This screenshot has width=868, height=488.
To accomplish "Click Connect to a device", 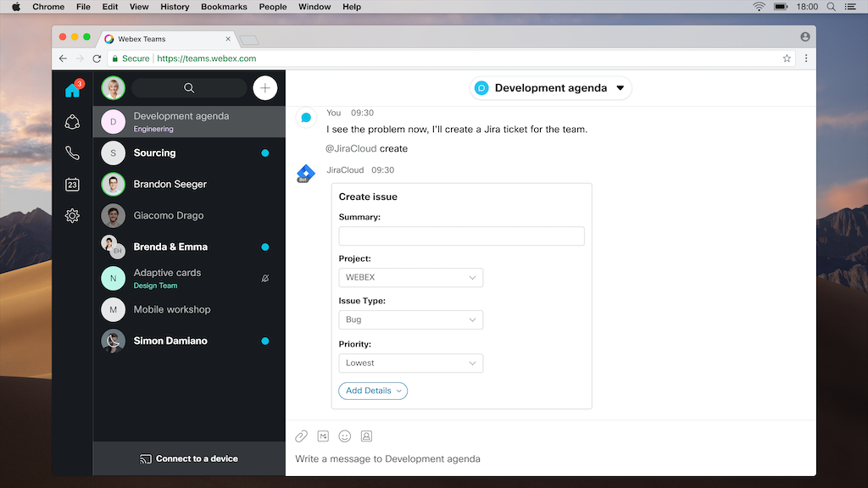I will coord(189,458).
